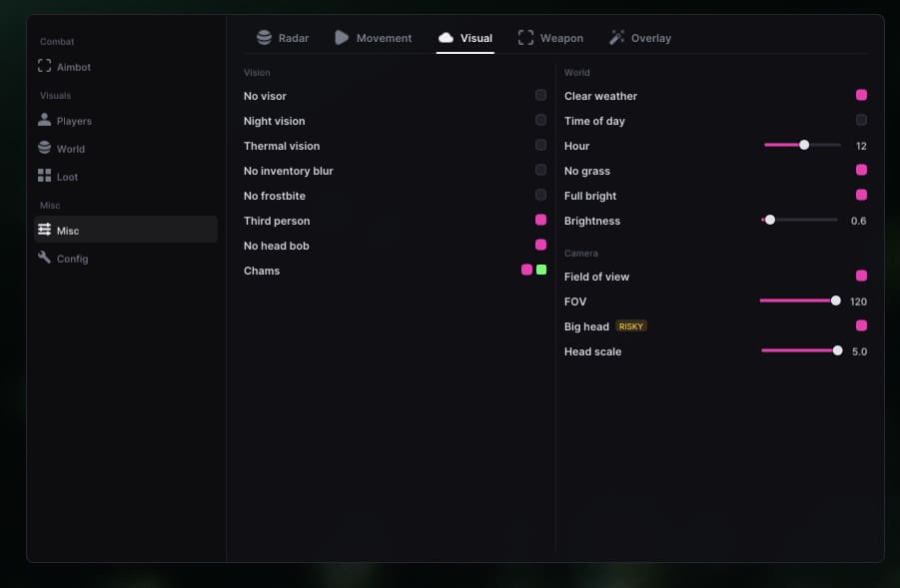Click the Players person icon in sidebar
This screenshot has height=588, width=900.
pos(44,120)
